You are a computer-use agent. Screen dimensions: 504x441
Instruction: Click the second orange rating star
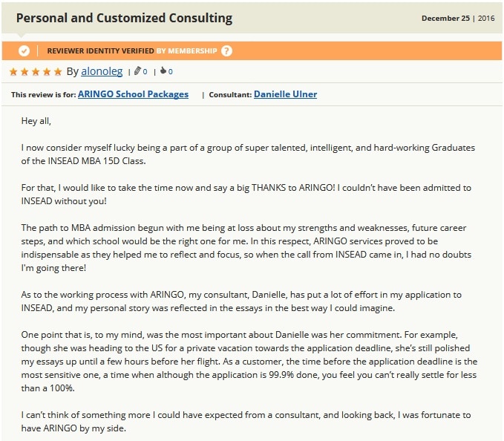click(24, 71)
